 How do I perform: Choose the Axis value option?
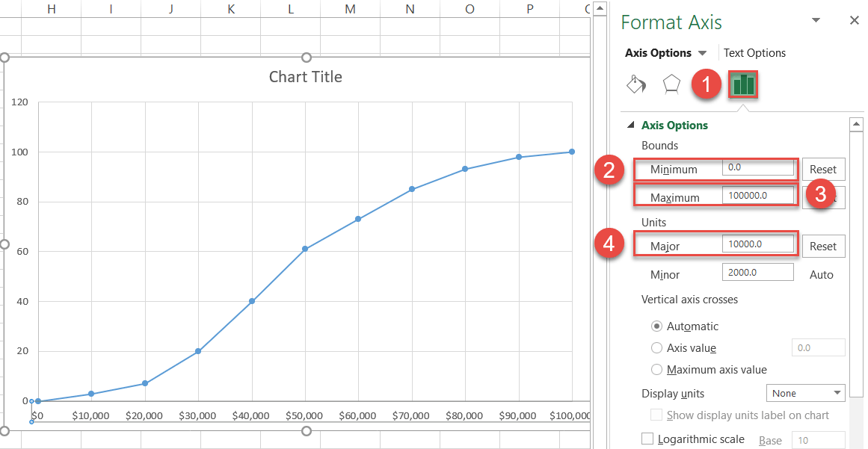click(x=656, y=347)
